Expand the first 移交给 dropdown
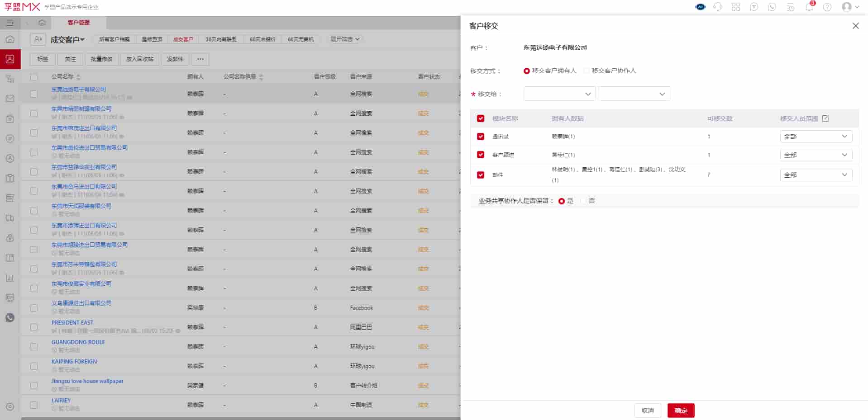868x420 pixels. coord(559,94)
